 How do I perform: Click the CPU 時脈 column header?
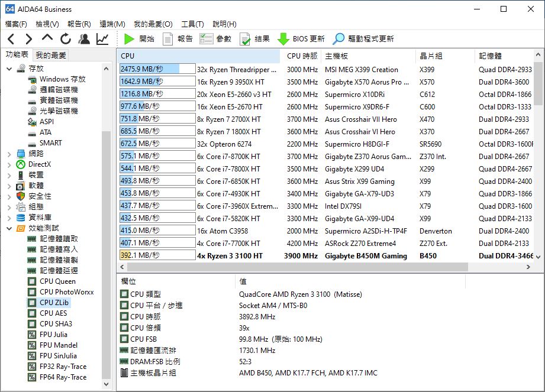click(x=302, y=56)
